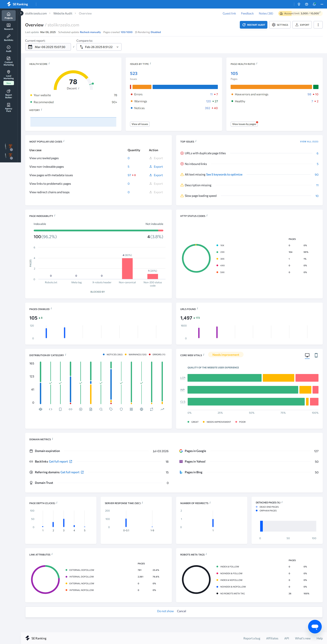
Task: Open the Report Builder sidebar icon
Action: (x=9, y=94)
